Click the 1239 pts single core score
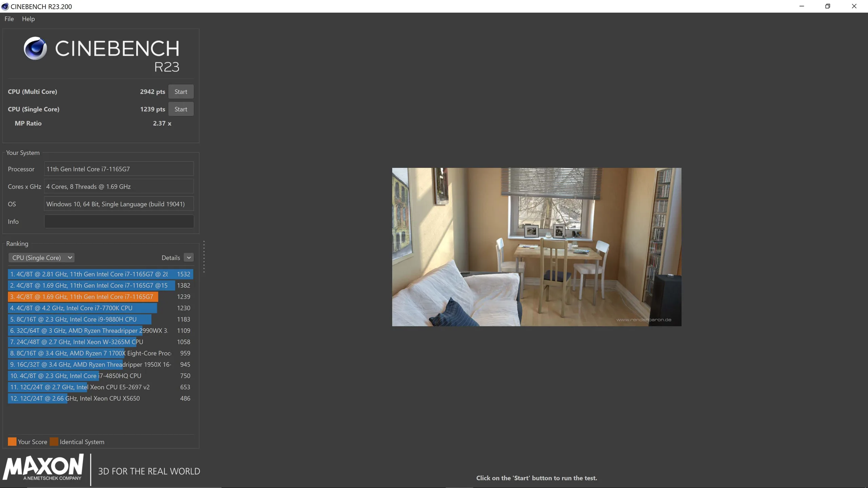 click(153, 109)
